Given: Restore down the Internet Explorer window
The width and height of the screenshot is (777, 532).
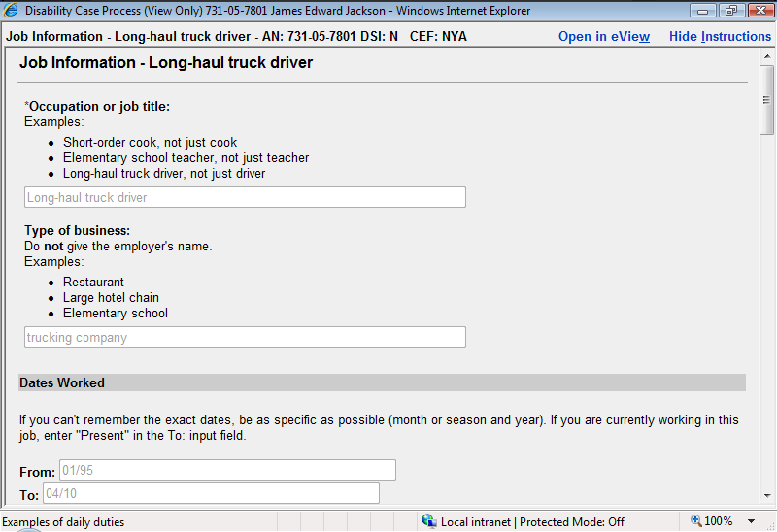Looking at the screenshot, I should pos(728,11).
